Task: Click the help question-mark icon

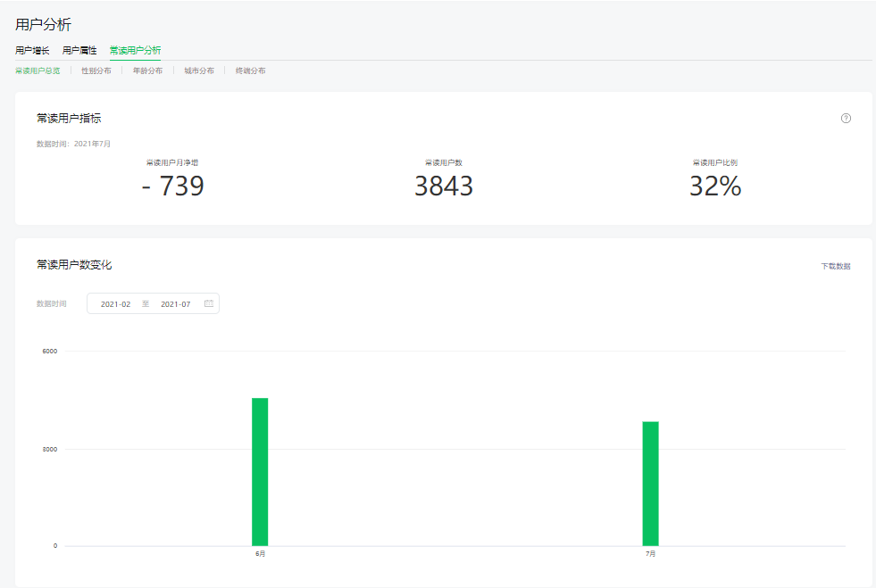Action: pyautogui.click(x=846, y=119)
